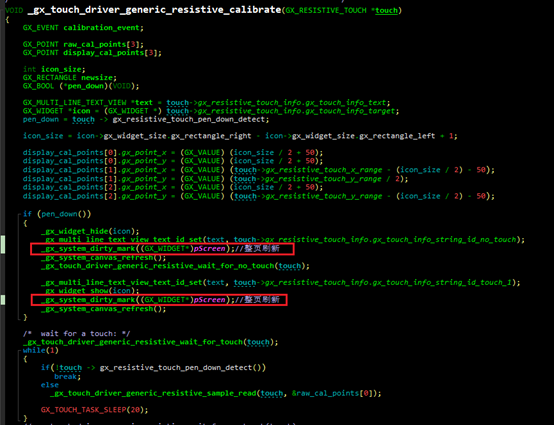Click the display_cal_points[1].gx_point_x line

click(x=259, y=170)
